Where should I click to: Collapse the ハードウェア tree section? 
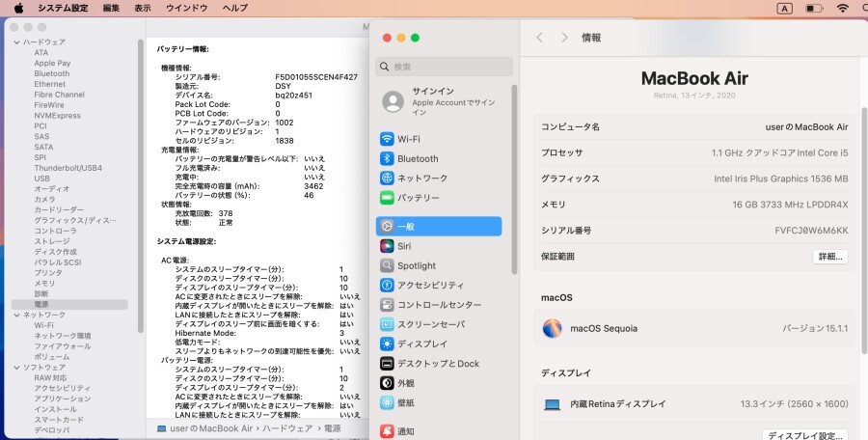(x=16, y=42)
